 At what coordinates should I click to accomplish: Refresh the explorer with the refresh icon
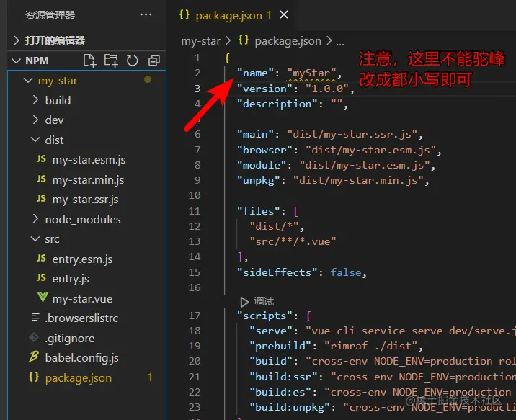point(133,61)
